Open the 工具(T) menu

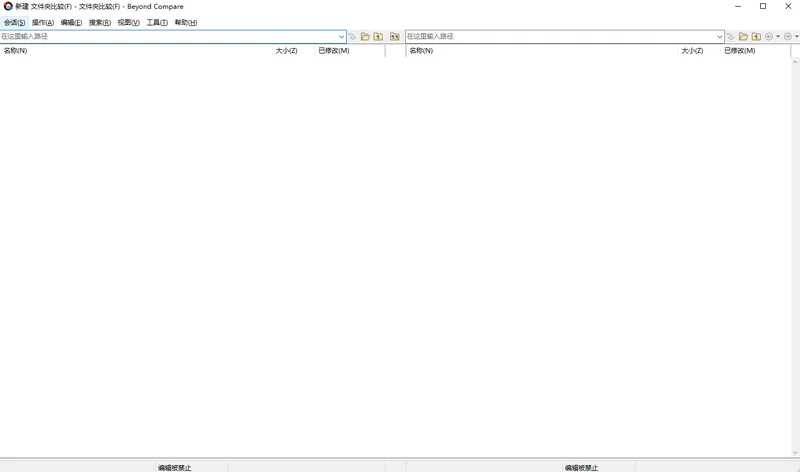tap(157, 22)
